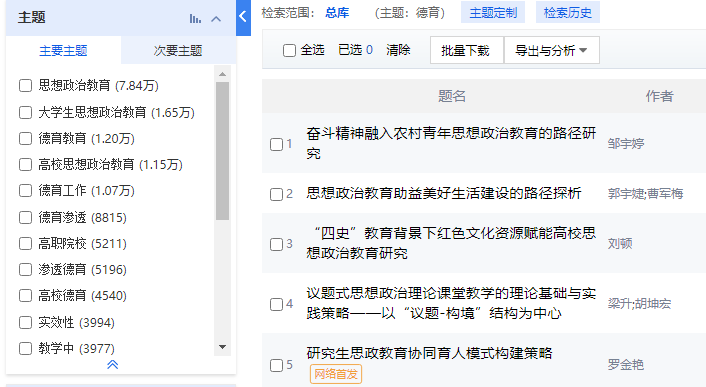Click the scrollbar down arrow in topic list
This screenshot has width=706, height=387.
tap(222, 347)
